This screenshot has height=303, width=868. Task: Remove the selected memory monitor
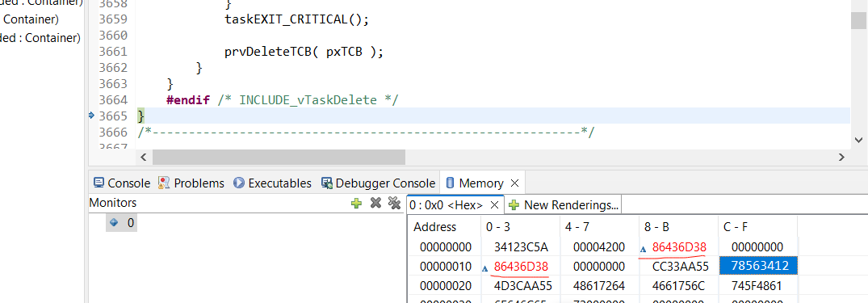376,204
